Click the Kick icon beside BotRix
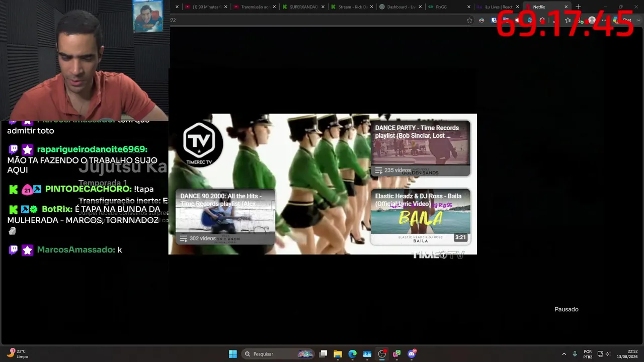 (13, 209)
